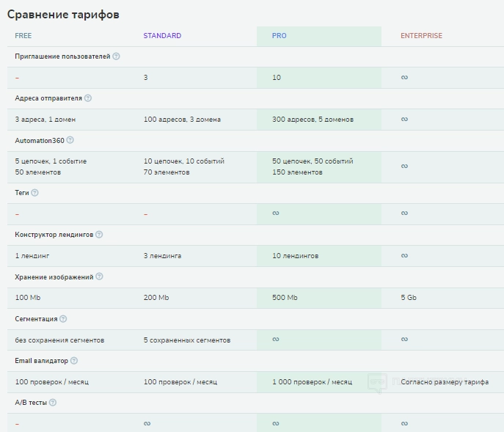This screenshot has height=432, width=504.
Task: Open help icon next to Конструктор лендингов
Action: pos(99,235)
